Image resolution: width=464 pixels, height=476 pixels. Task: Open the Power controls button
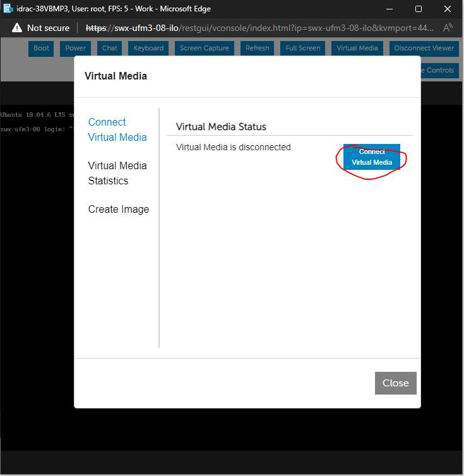76,48
